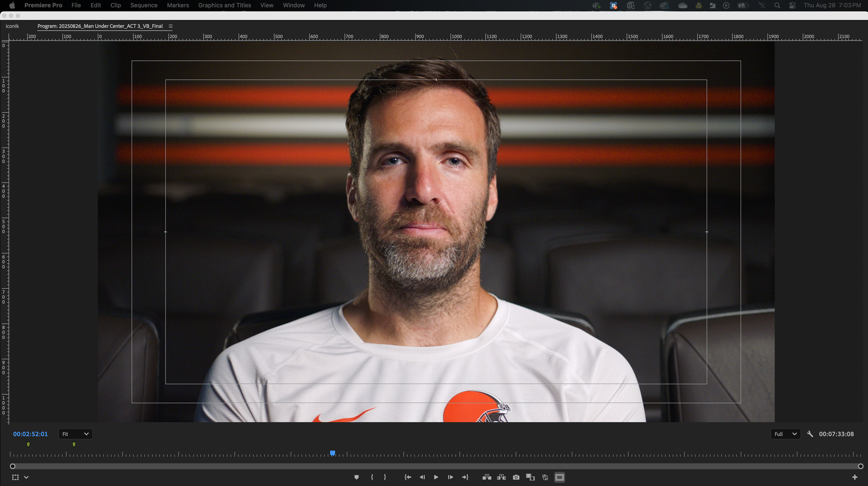Click the Lift button icon
The image size is (868, 486).
pos(487,477)
